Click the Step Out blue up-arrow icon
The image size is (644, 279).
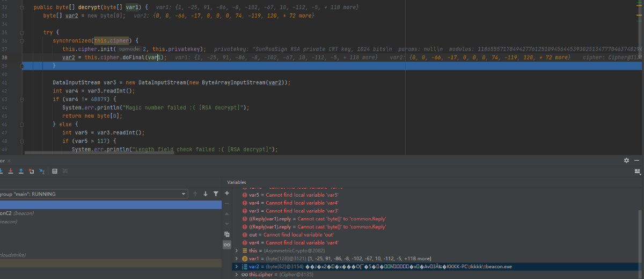click(21, 171)
